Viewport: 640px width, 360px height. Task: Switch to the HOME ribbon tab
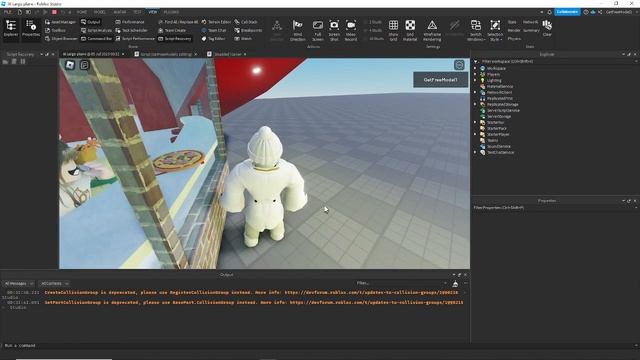click(82, 12)
